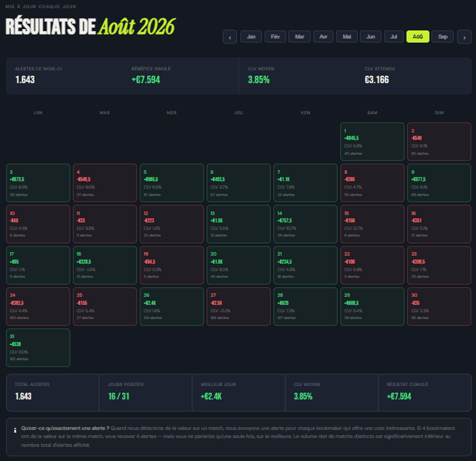Open day 23 calendar card
This screenshot has height=461, width=476.
point(439,265)
